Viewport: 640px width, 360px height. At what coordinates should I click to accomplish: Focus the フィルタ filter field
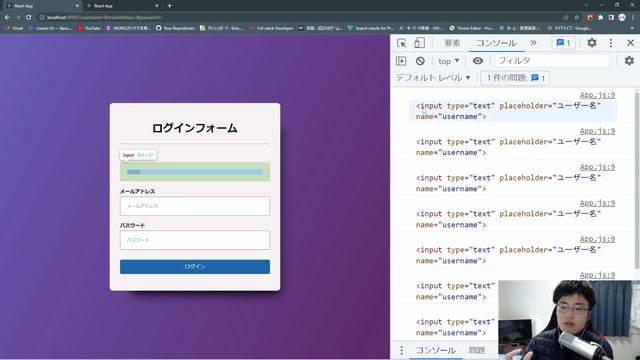click(552, 61)
